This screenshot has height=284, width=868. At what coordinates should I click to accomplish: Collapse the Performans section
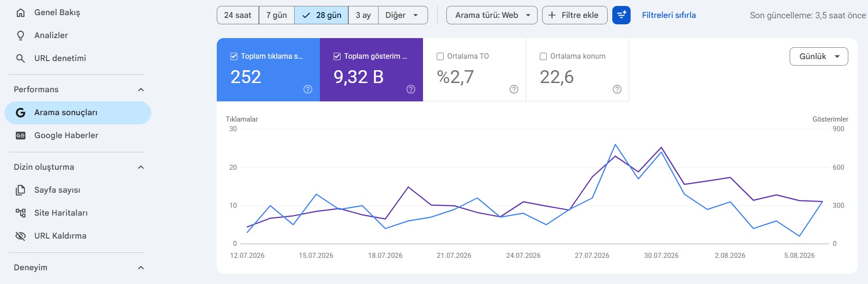[141, 89]
